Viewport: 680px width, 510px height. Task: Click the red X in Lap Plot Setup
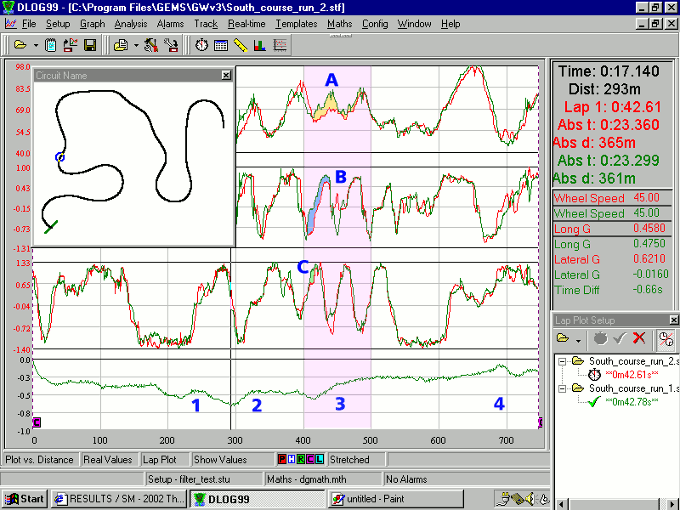[639, 339]
